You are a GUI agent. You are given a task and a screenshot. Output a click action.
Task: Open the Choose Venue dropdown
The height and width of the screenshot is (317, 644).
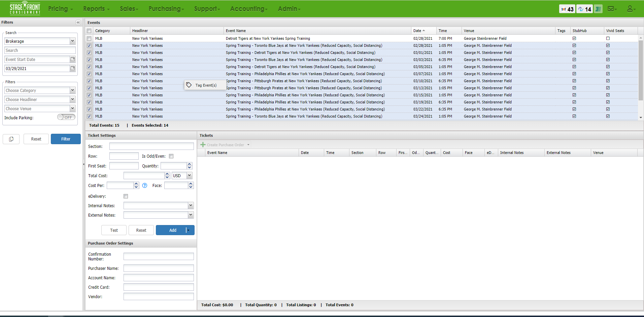[x=72, y=108]
